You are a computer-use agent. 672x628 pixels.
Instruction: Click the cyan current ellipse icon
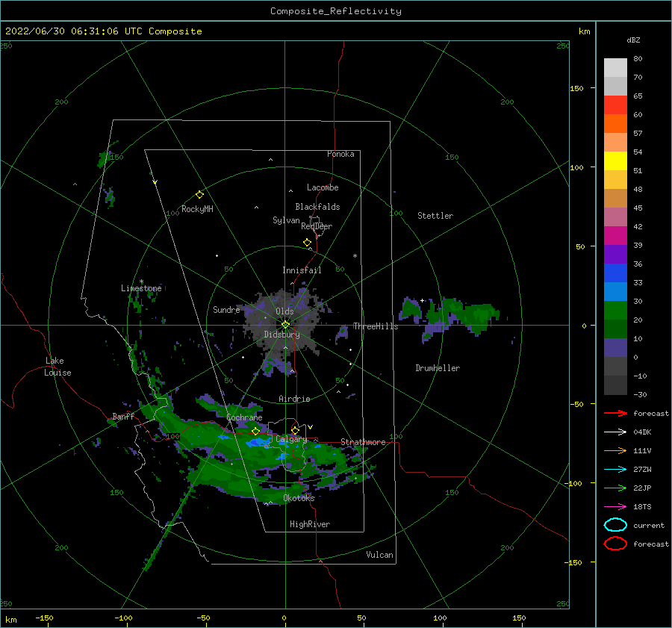(615, 525)
